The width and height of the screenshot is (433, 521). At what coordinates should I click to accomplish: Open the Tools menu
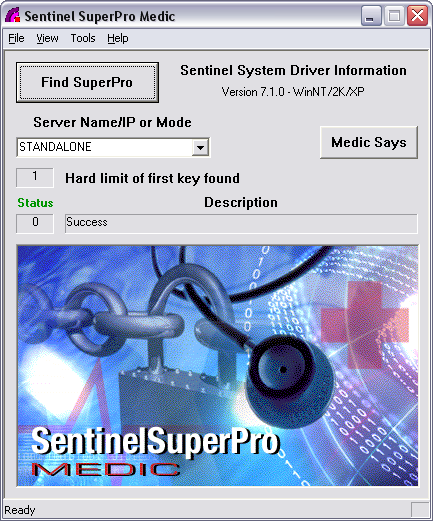click(x=83, y=38)
